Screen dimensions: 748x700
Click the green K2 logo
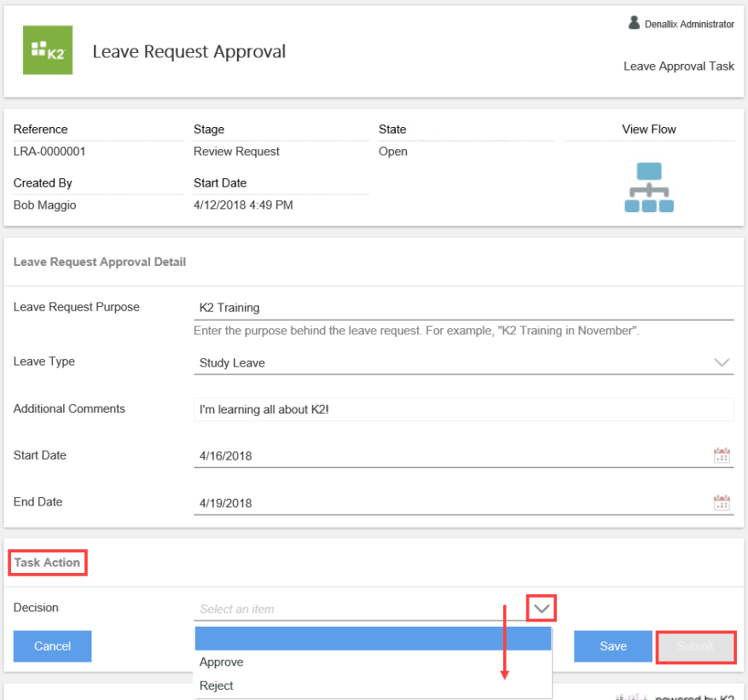[x=47, y=50]
